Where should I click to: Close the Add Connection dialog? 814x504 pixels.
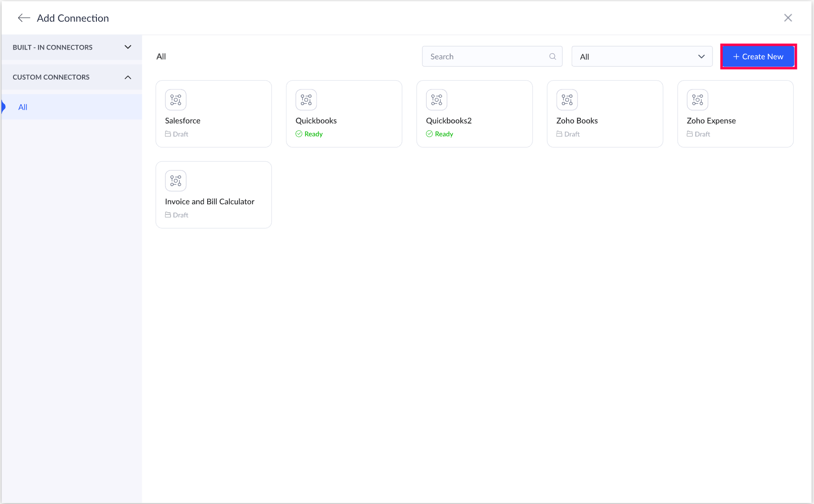[x=788, y=18]
